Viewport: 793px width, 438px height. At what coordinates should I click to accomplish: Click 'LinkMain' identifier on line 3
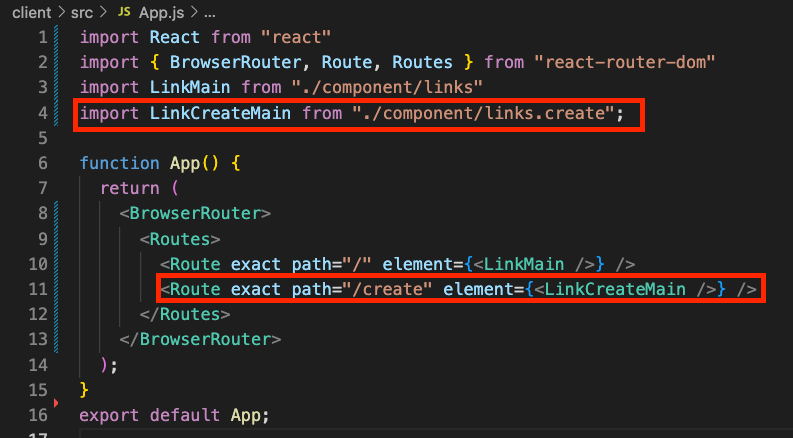[x=190, y=87]
